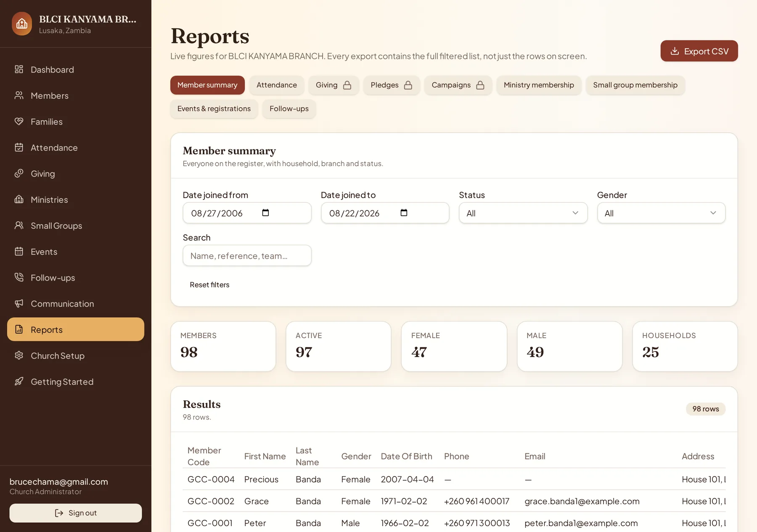Open the Gender dropdown
Viewport: 757px width, 532px height.
(x=661, y=213)
